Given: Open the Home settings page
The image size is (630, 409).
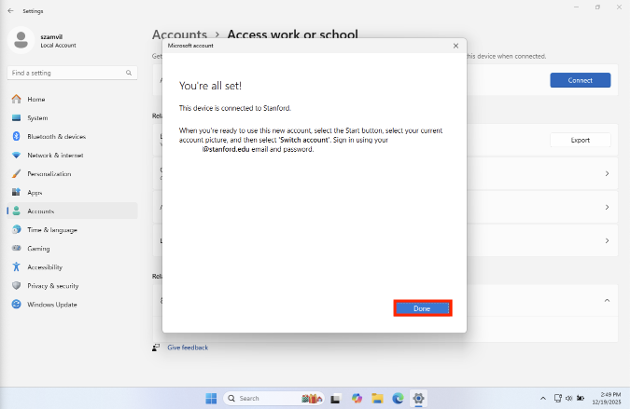Looking at the screenshot, I should (72, 99).
